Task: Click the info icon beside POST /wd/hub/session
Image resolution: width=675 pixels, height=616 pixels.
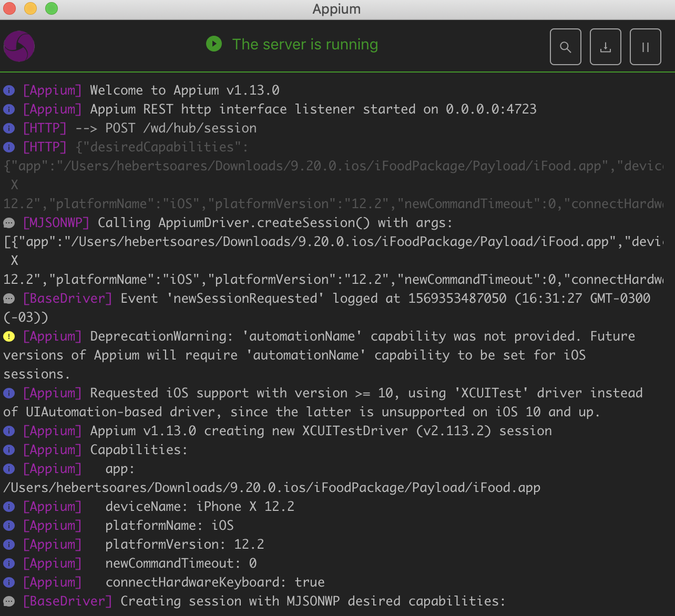Action: [9, 128]
